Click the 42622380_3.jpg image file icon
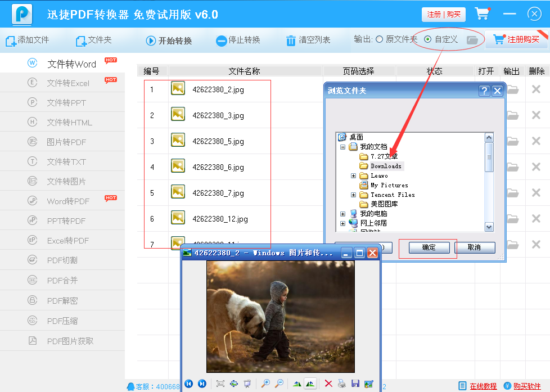The height and width of the screenshot is (392, 550). pos(178,114)
